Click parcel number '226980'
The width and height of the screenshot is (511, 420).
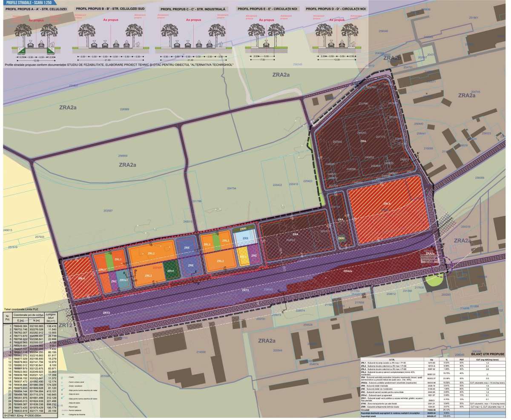point(124,109)
